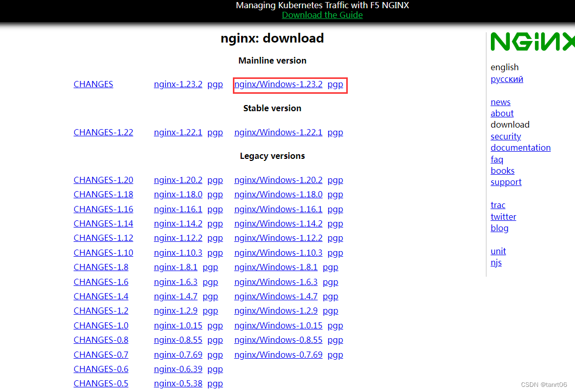575x392 pixels.
Task: Open CHANGES-1.14 link
Action: [103, 223]
